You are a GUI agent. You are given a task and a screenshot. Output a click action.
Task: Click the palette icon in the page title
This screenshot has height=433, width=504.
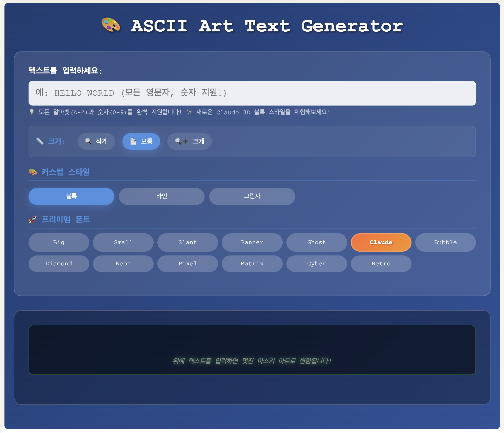click(111, 25)
